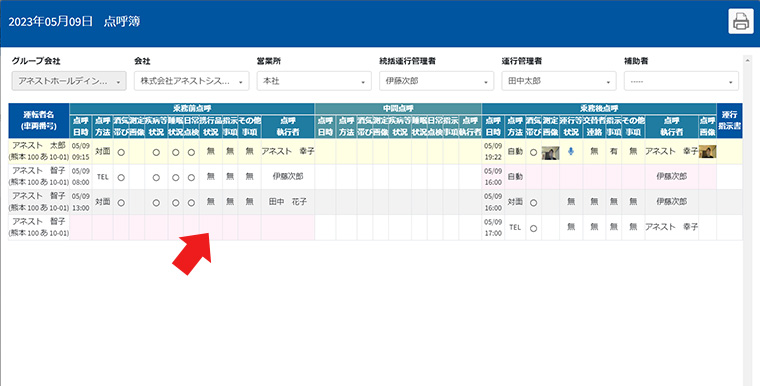The height and width of the screenshot is (386, 760).
Task: Click the pre-duty time 05/09 09:15
Action: point(80,151)
